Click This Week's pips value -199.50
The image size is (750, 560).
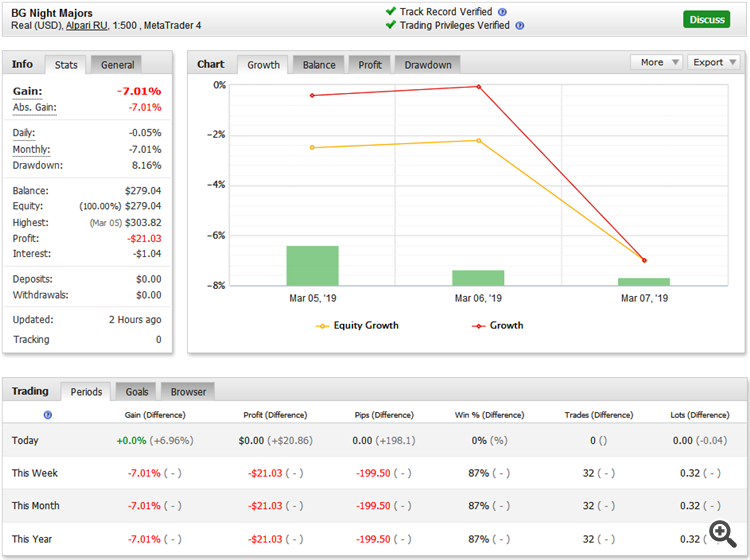(373, 473)
